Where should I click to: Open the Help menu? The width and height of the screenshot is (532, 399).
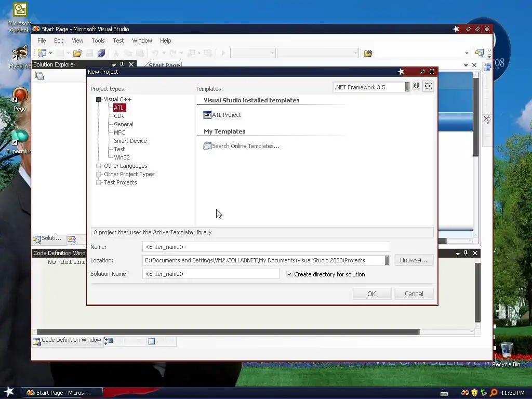pos(165,41)
